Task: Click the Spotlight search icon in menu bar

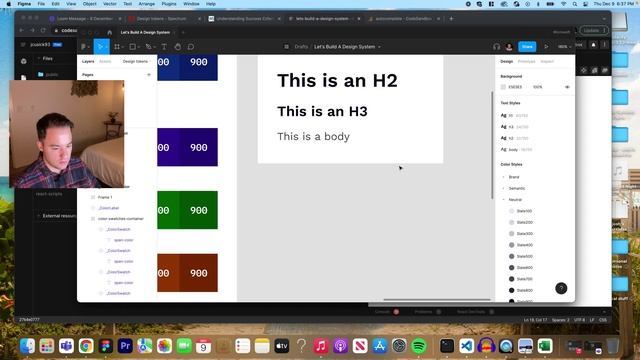Action: pos(575,4)
